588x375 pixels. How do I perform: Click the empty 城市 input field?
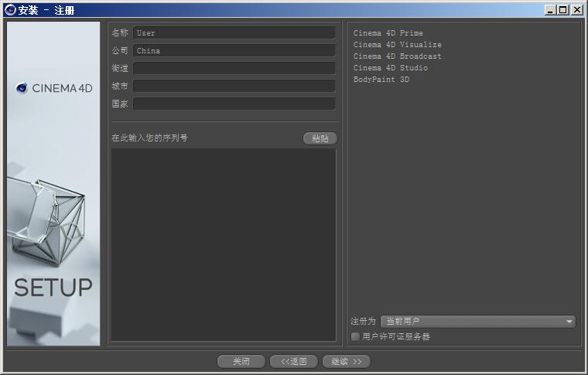click(x=234, y=86)
